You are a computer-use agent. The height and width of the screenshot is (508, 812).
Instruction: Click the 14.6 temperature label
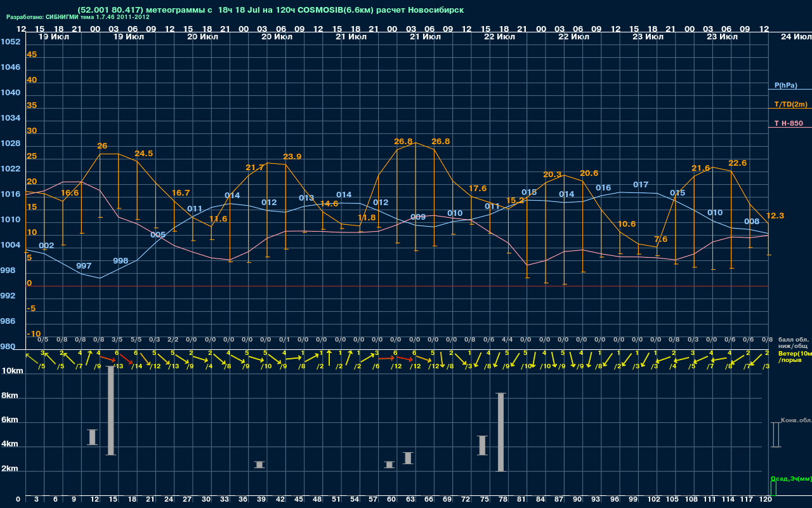tap(329, 204)
